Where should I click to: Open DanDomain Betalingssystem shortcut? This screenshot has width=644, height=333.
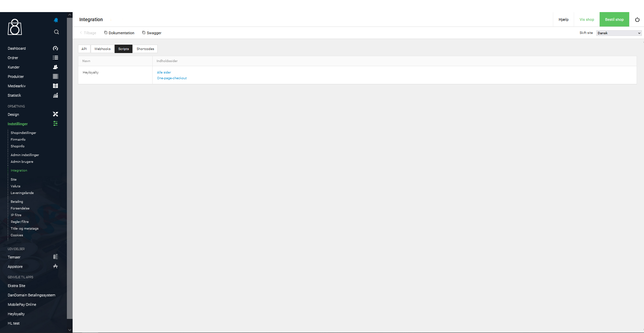pyautogui.click(x=31, y=295)
